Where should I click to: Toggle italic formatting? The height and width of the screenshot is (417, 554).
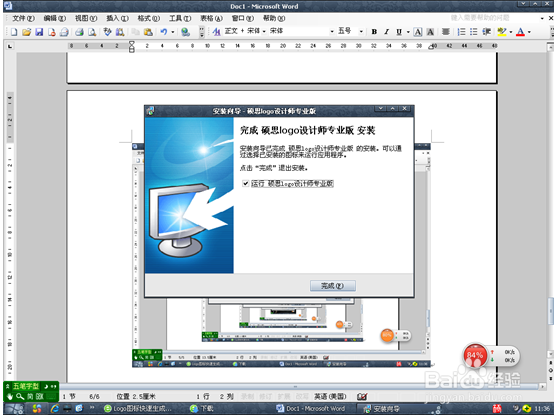pos(386,32)
